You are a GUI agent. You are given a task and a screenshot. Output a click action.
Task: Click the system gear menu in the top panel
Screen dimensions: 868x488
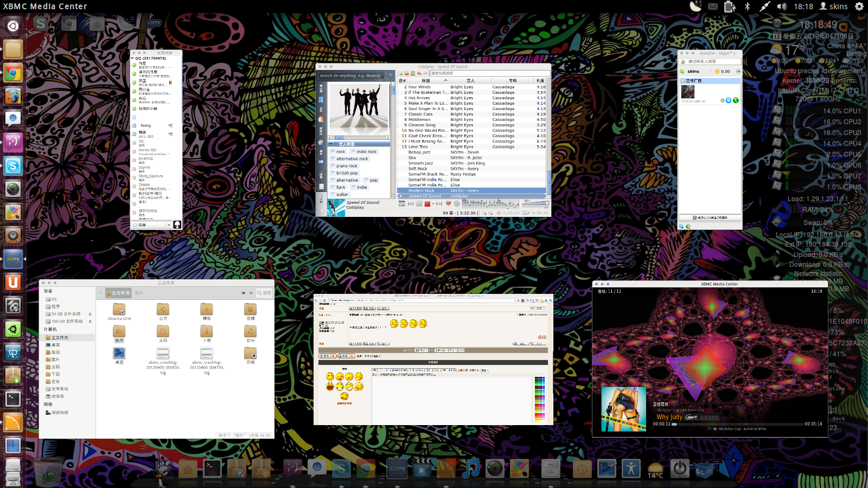click(859, 7)
